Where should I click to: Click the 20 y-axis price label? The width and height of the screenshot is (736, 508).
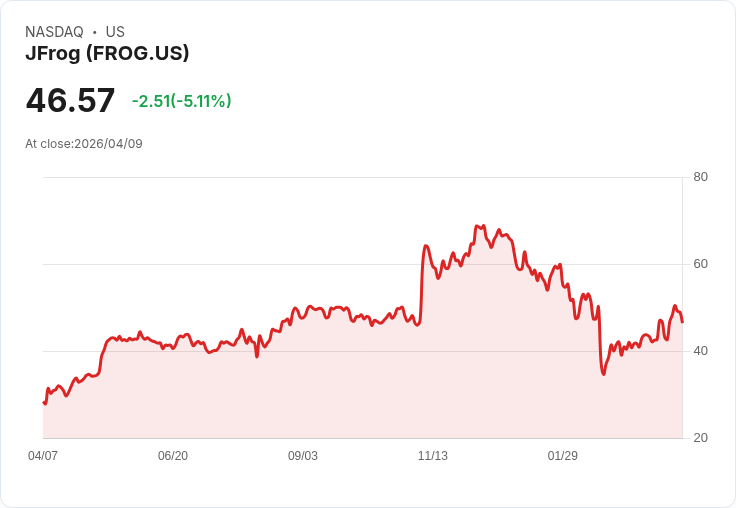tap(701, 438)
